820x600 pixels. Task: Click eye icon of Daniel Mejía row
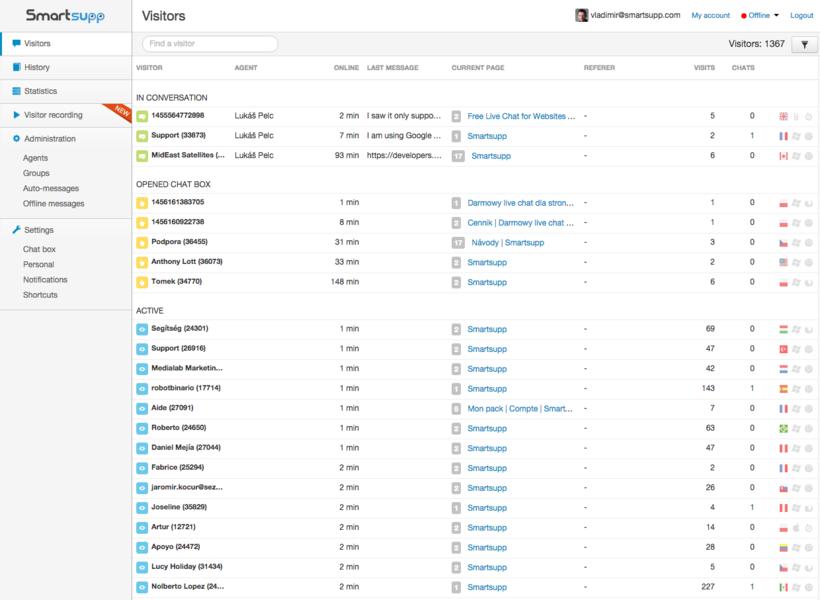(x=142, y=449)
